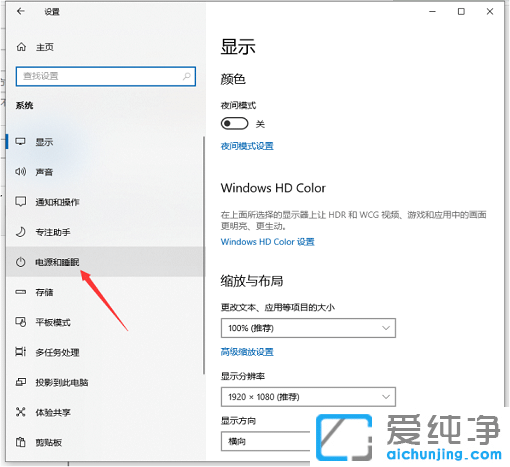Minimize the Settings window
This screenshot has width=510, height=467.
click(x=432, y=12)
